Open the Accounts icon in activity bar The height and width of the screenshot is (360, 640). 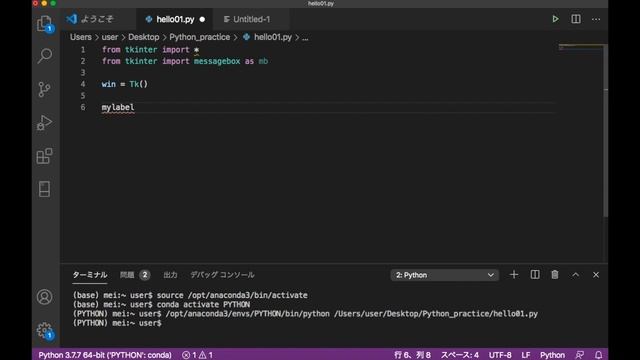point(44,297)
